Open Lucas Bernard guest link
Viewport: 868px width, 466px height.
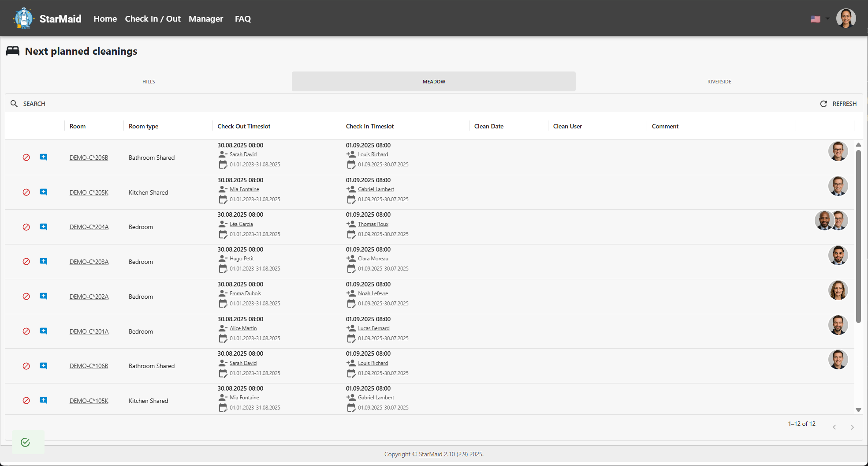(x=374, y=328)
